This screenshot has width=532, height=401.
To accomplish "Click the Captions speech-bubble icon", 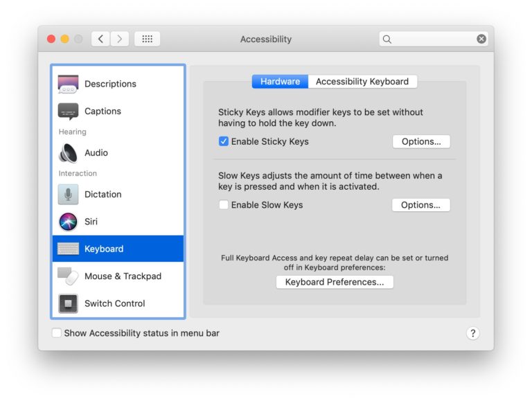I will [x=68, y=112].
